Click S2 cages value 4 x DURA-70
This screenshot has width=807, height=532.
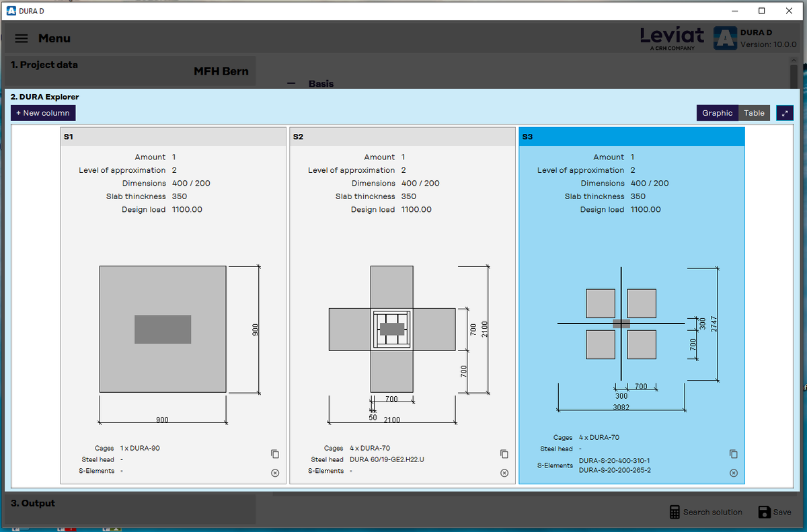370,448
